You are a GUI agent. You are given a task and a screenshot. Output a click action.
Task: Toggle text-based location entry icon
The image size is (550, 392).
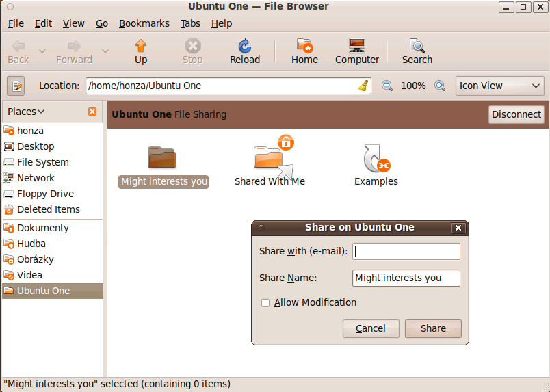[16, 86]
